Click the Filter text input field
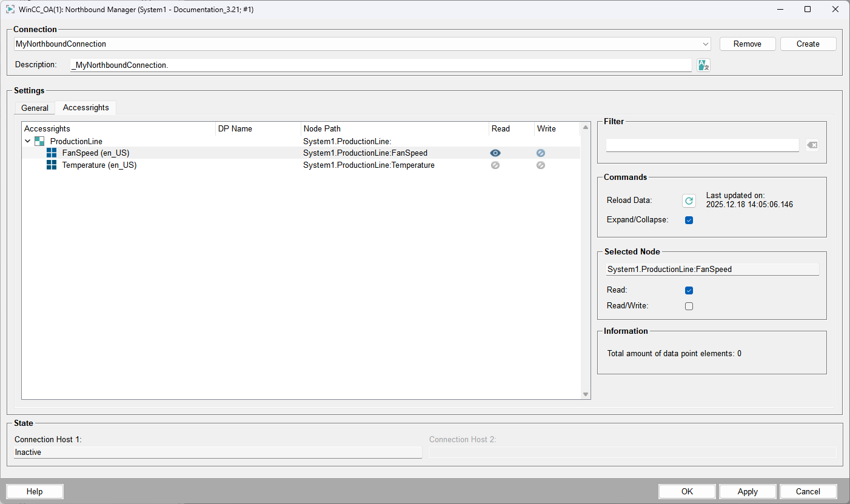 tap(702, 145)
